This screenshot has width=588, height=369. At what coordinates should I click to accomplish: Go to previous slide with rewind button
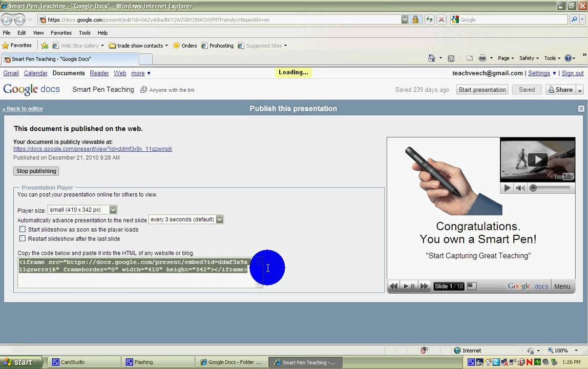[393, 286]
